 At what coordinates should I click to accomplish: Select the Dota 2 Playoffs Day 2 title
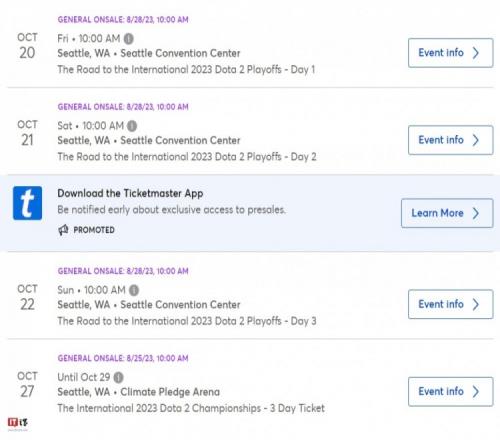187,157
